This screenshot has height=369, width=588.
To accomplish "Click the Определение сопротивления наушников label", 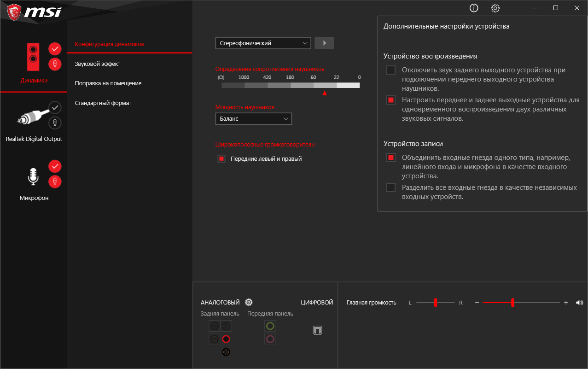I will (x=270, y=69).
